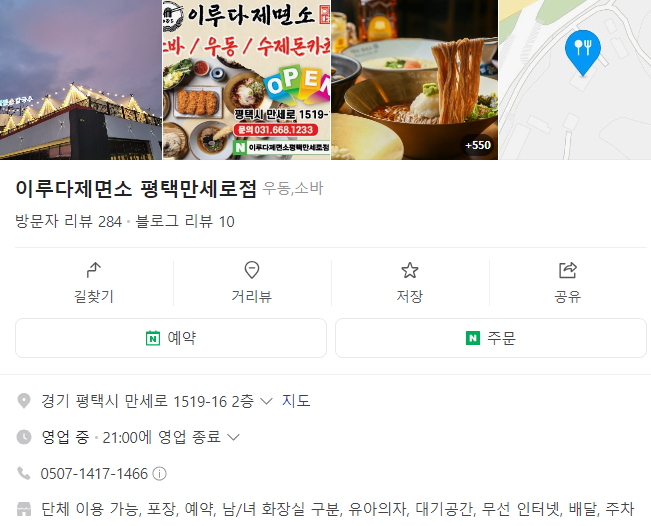Click the 저장 star icon
This screenshot has height=526, width=651.
(x=410, y=270)
